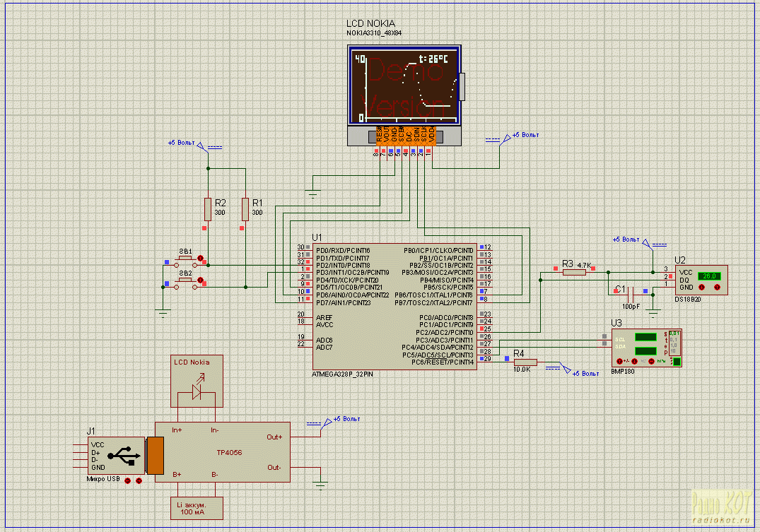This screenshot has width=760, height=532.
Task: Click the DS18B20 decrease temperature button
Action: 701,288
